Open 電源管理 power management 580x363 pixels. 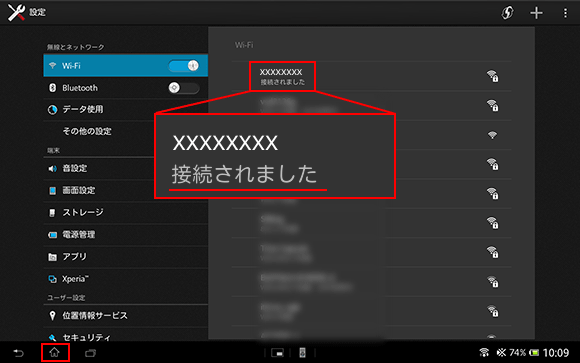tap(125, 235)
